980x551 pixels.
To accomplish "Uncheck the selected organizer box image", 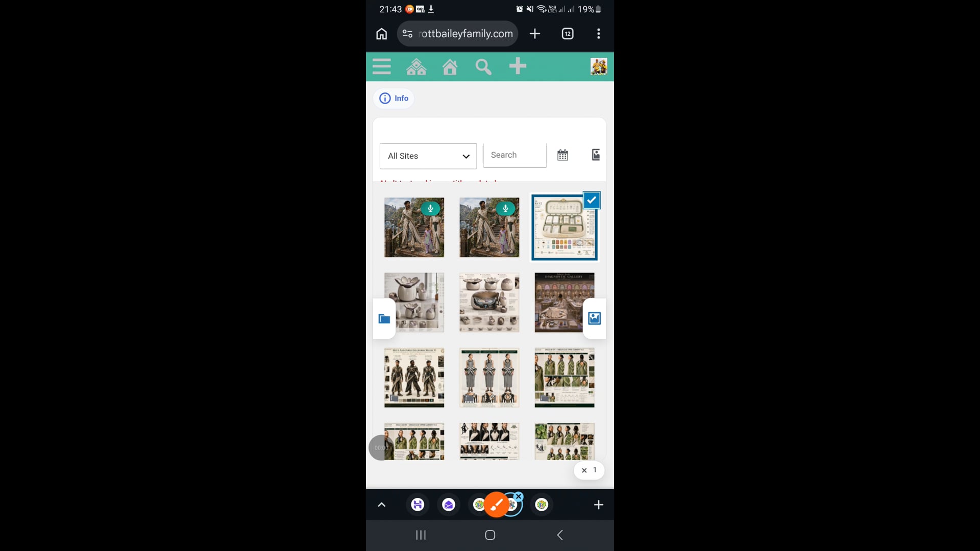I will (592, 201).
